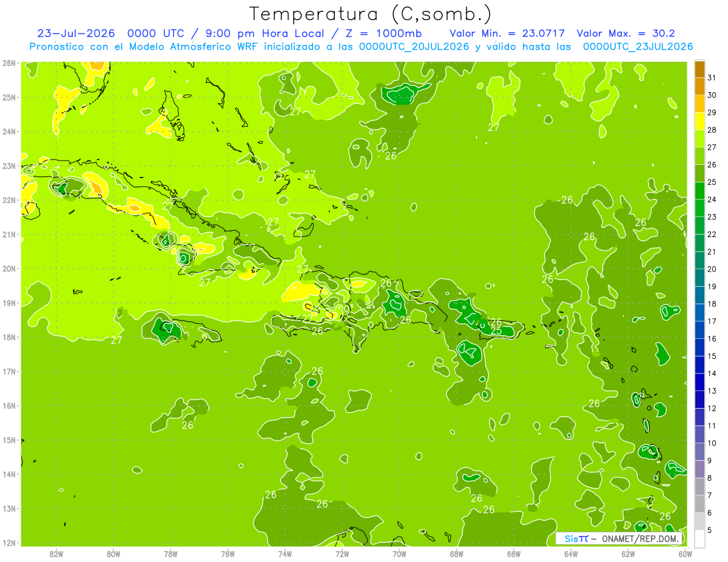
Task: Click color scale label "17"
Action: pos(712,321)
